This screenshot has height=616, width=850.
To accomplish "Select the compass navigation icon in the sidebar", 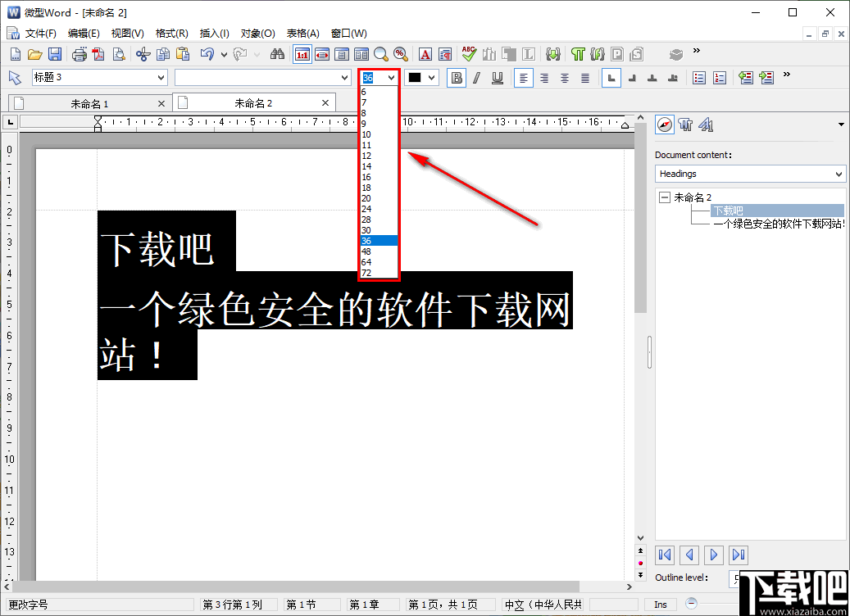I will (x=665, y=125).
